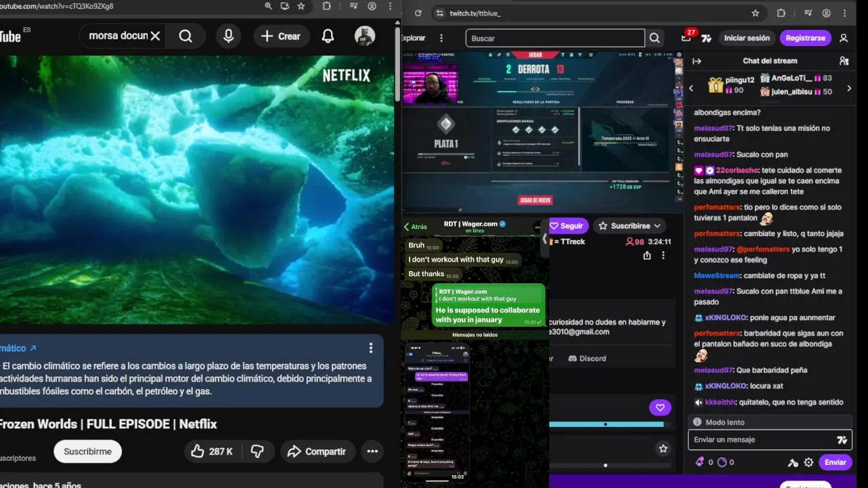Open the Twitch user menu icon

(844, 38)
